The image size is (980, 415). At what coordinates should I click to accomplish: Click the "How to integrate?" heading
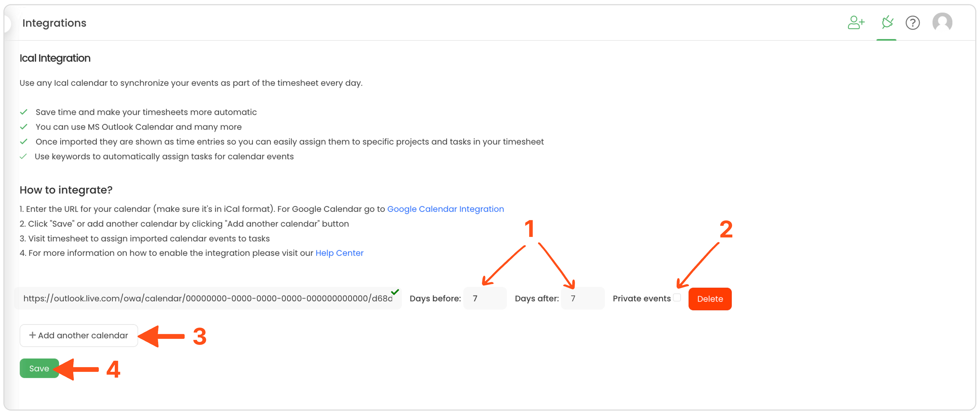click(x=66, y=190)
